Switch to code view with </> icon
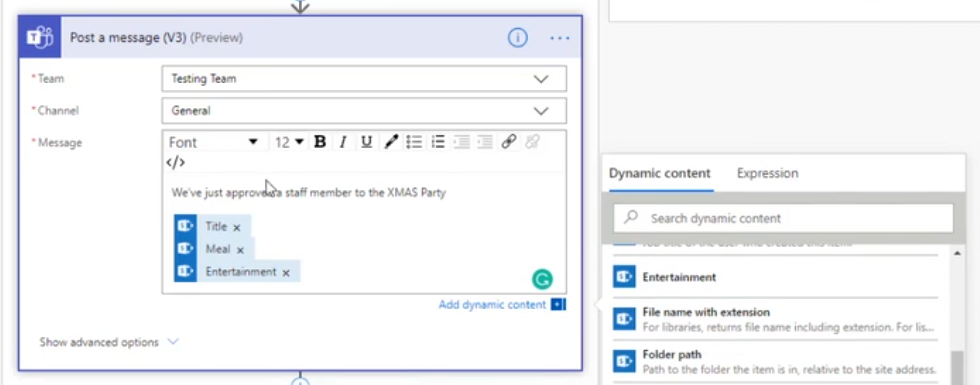 coord(176,162)
